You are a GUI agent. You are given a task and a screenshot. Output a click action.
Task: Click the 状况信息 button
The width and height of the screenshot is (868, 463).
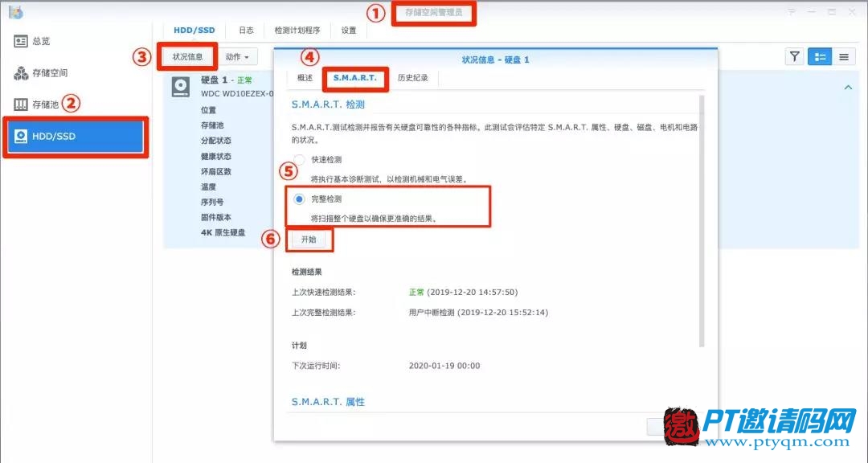pyautogui.click(x=187, y=56)
